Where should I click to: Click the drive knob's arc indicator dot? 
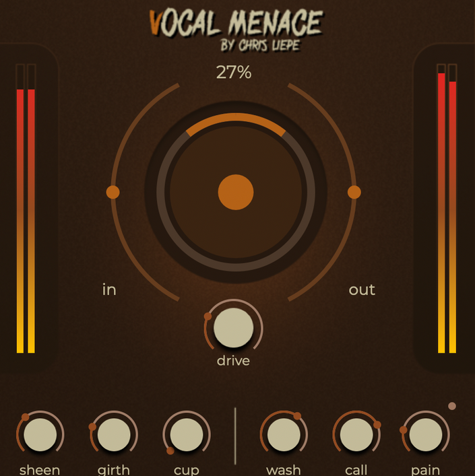pyautogui.click(x=208, y=316)
